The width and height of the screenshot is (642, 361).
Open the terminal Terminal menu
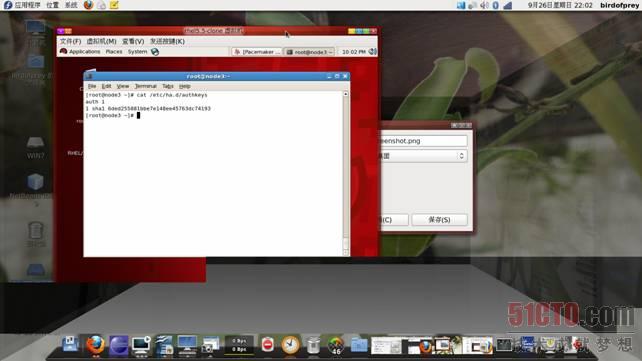(x=145, y=86)
